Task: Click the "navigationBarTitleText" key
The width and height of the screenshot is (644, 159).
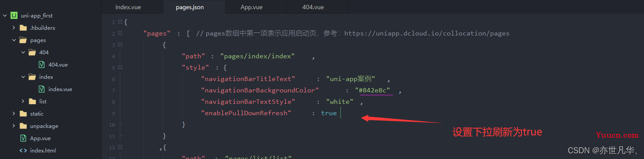Action: click(x=248, y=79)
